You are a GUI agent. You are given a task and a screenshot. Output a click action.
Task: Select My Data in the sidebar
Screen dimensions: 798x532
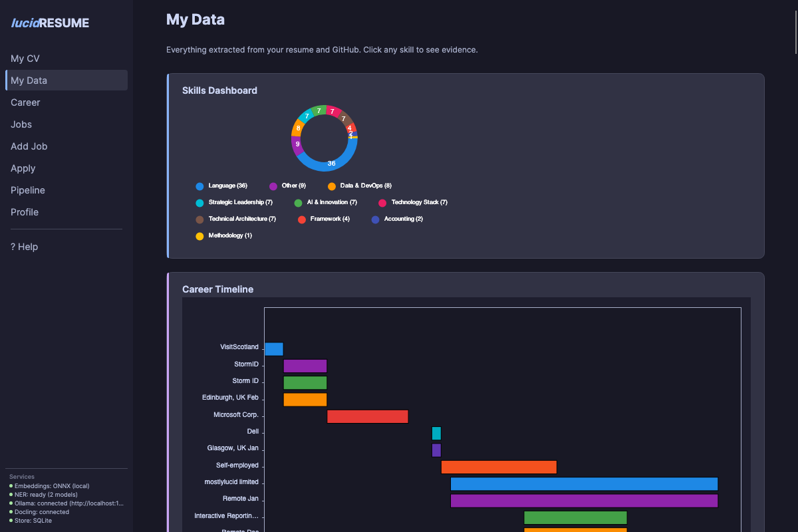click(x=66, y=80)
